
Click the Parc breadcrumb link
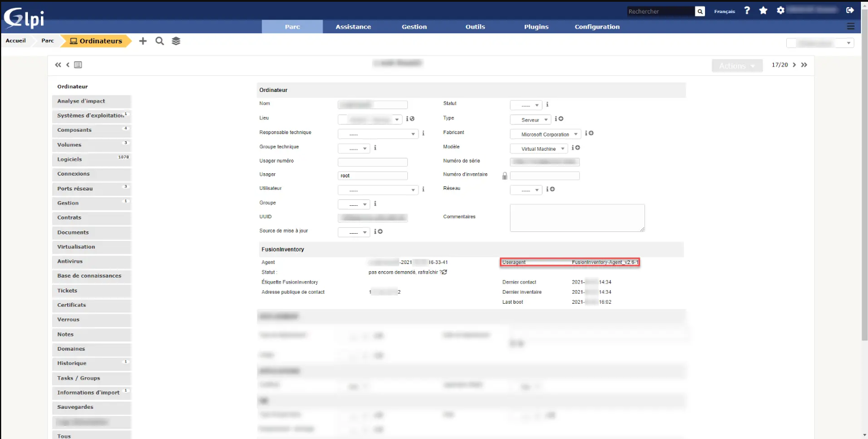47,41
